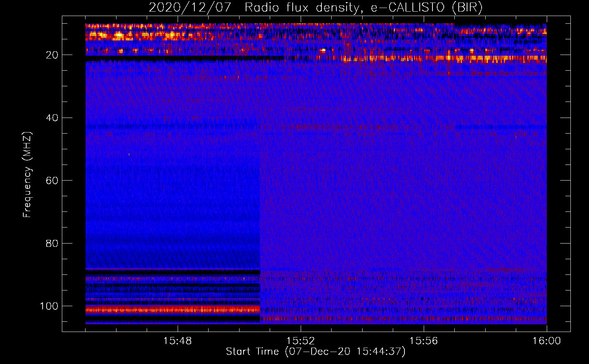Viewport: 589px width, 364px height.
Task: Click the 'Frequency (MHZ)' axis label
Action: click(27, 175)
